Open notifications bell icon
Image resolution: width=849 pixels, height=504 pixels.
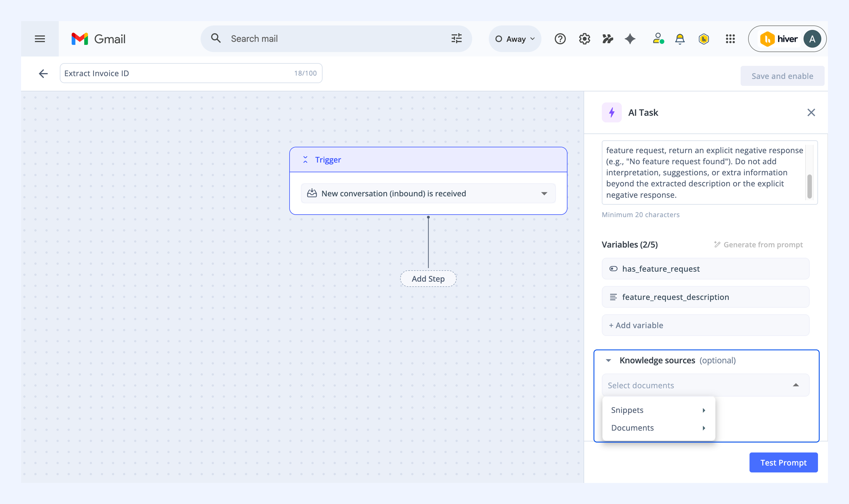click(679, 39)
